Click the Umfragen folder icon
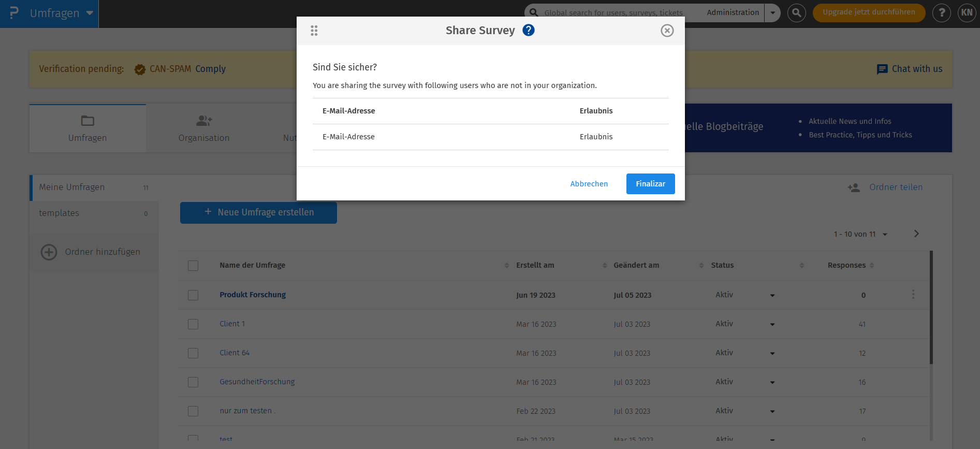The width and height of the screenshot is (980, 449). (87, 121)
